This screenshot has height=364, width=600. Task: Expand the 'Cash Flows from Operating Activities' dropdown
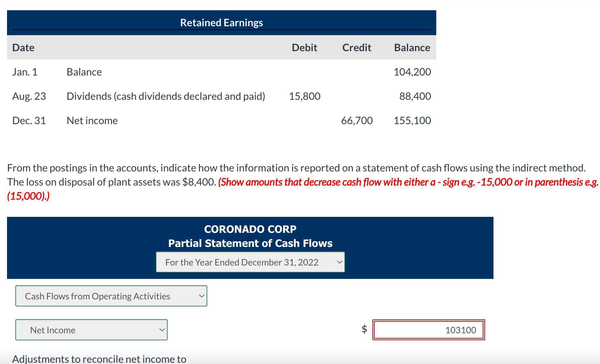point(111,296)
